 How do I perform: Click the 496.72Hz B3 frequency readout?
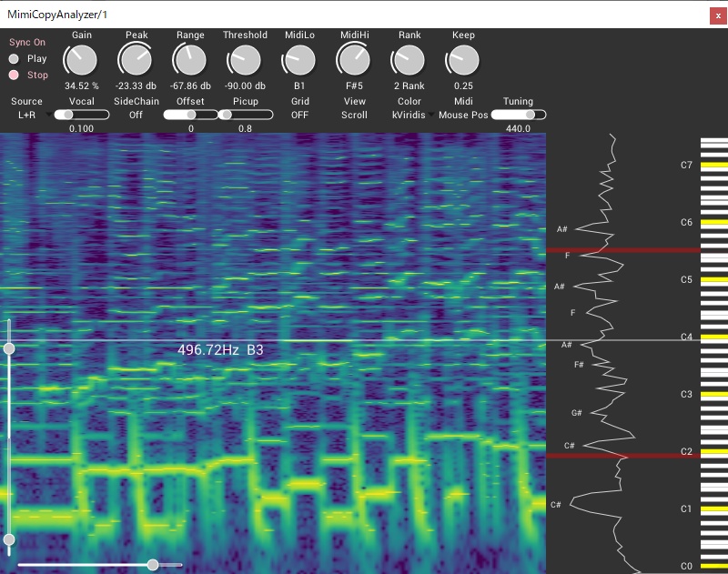point(220,349)
